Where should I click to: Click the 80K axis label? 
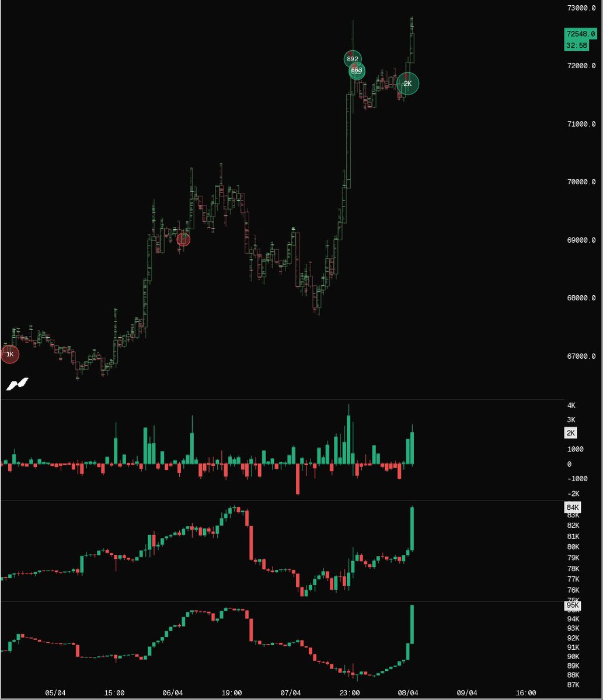coord(573,547)
